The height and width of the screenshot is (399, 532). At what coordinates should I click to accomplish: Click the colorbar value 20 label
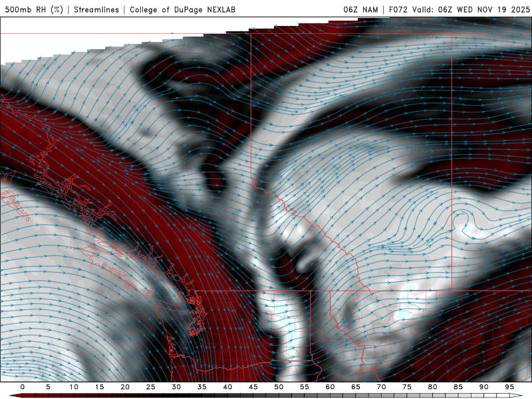[x=125, y=387]
